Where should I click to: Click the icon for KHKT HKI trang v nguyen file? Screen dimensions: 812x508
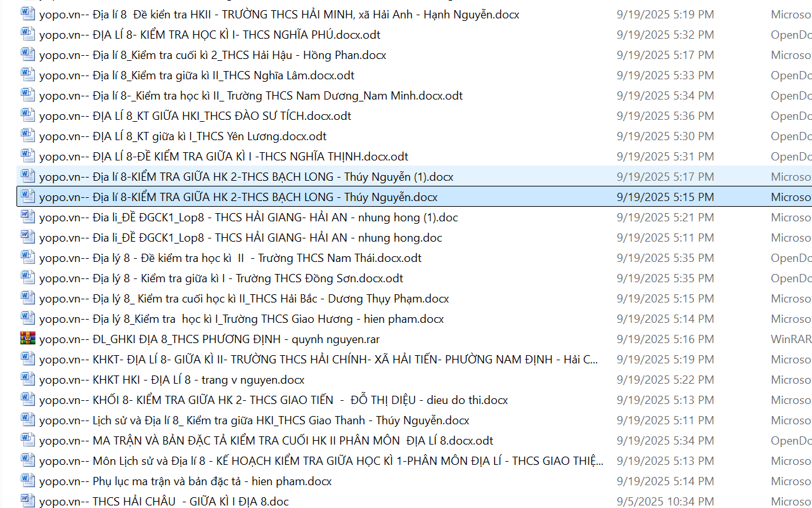coord(27,379)
